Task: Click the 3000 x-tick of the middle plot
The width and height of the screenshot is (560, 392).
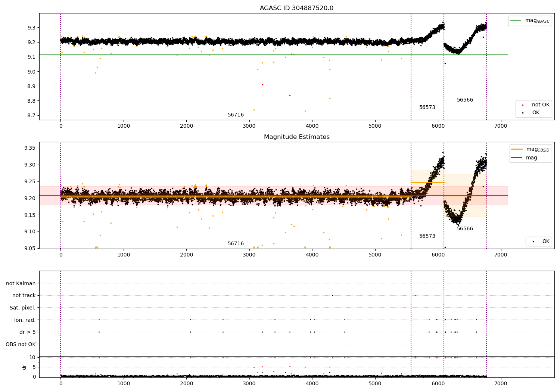Action: 249,255
